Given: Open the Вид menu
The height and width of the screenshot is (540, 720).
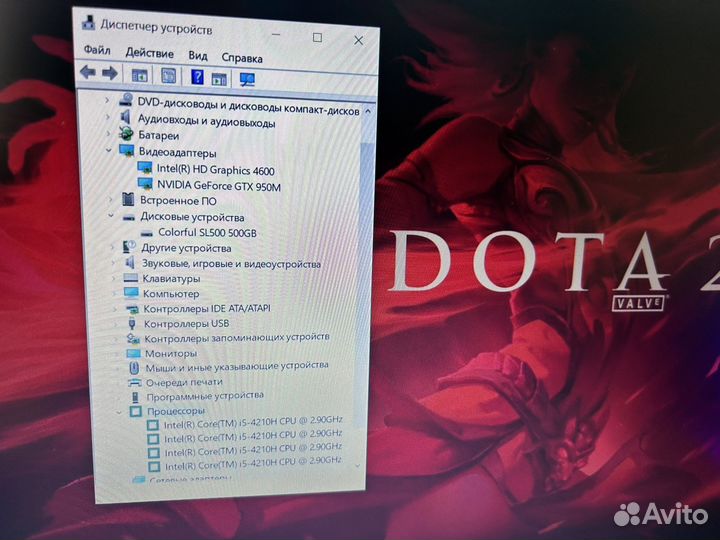Looking at the screenshot, I should [x=198, y=56].
